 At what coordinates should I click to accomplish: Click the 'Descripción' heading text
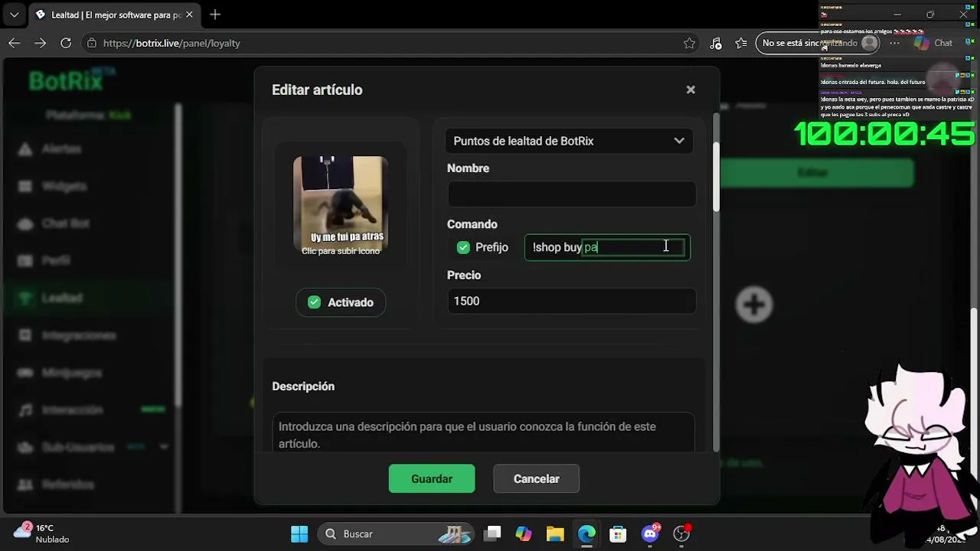303,386
